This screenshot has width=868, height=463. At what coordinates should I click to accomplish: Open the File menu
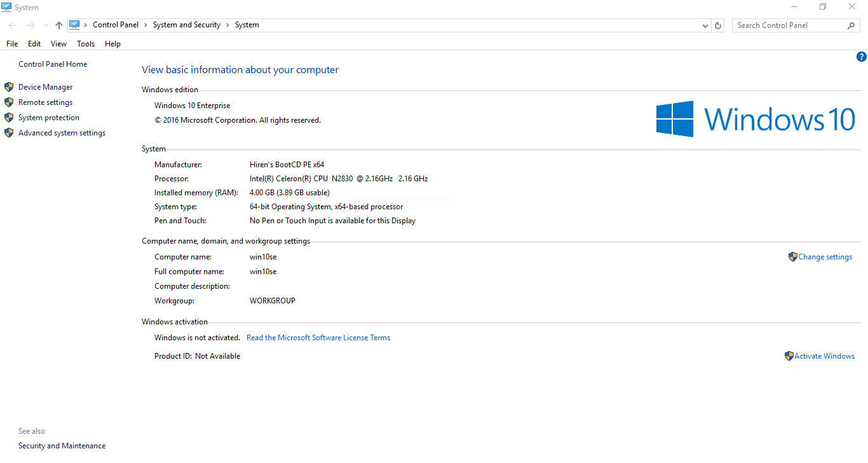point(12,44)
